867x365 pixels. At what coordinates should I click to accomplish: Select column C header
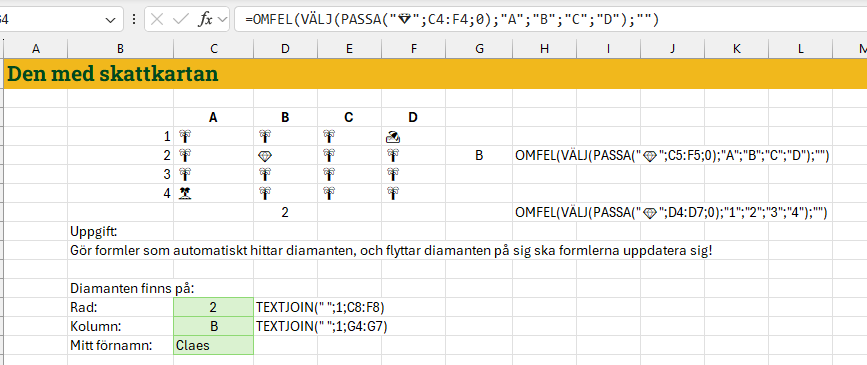coord(213,49)
